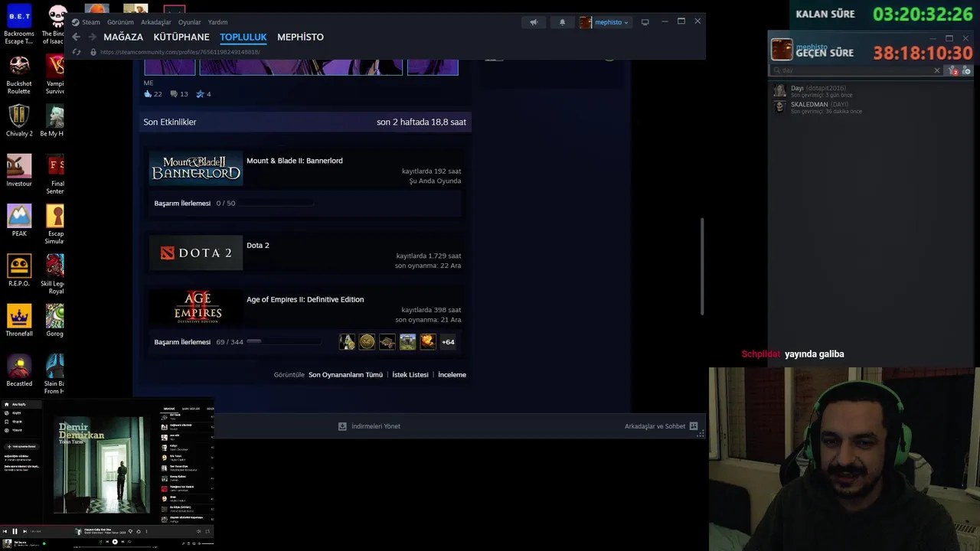The image size is (980, 551).
Task: Click the Steam page vertical scrollbar
Action: [x=702, y=266]
